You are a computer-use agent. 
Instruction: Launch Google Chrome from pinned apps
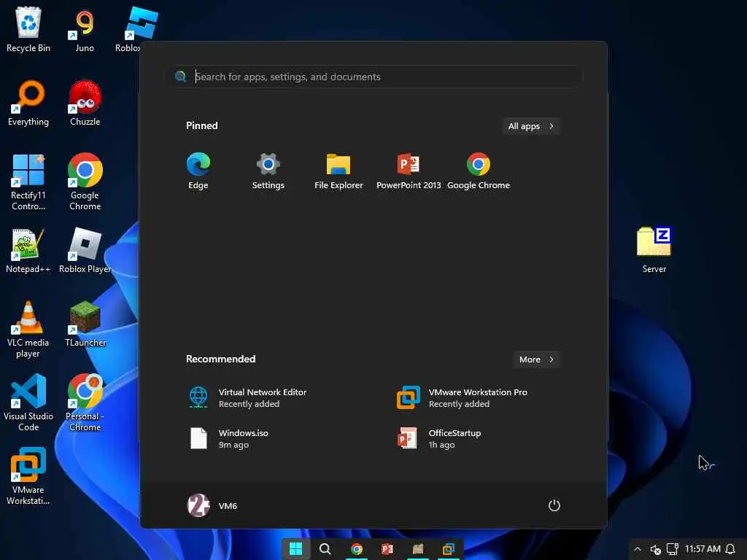coord(479,171)
